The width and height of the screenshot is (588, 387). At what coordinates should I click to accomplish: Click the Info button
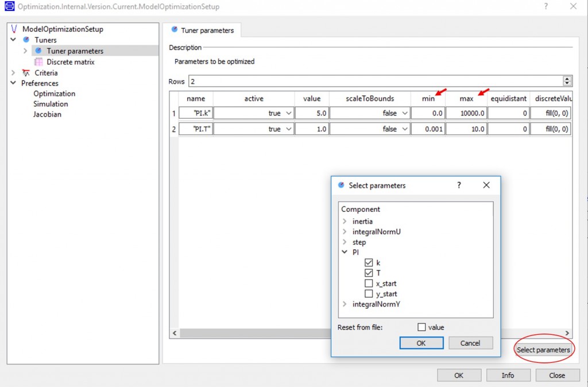[x=508, y=375]
